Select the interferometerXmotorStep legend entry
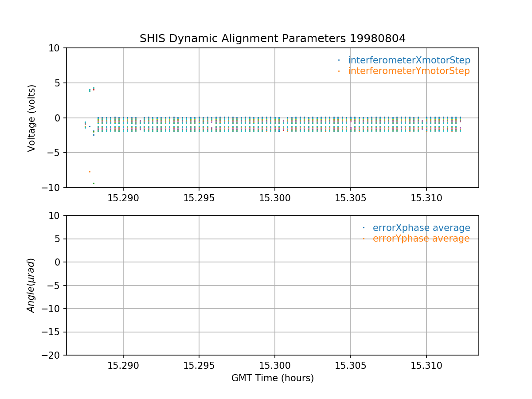532x399 pixels. pos(409,60)
